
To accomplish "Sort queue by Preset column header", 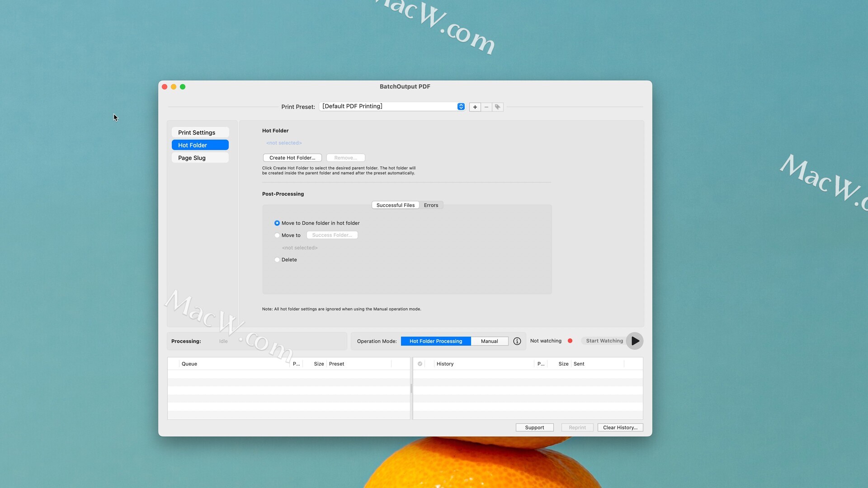I will point(359,364).
